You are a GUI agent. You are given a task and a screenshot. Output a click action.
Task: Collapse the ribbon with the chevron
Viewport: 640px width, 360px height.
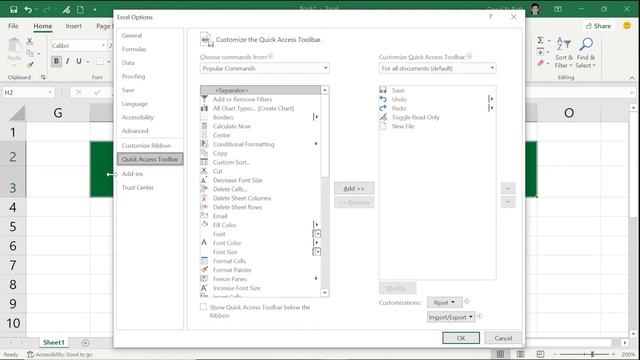pyautogui.click(x=632, y=78)
